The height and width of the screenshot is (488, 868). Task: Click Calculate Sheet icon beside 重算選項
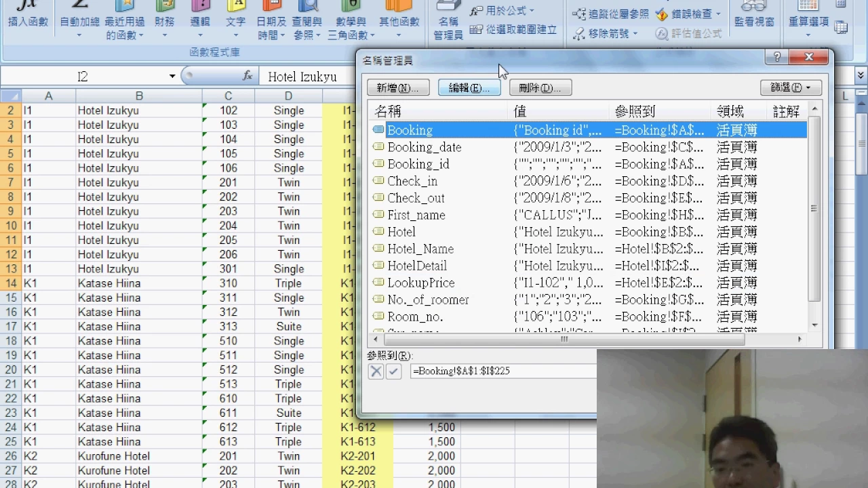tap(841, 28)
